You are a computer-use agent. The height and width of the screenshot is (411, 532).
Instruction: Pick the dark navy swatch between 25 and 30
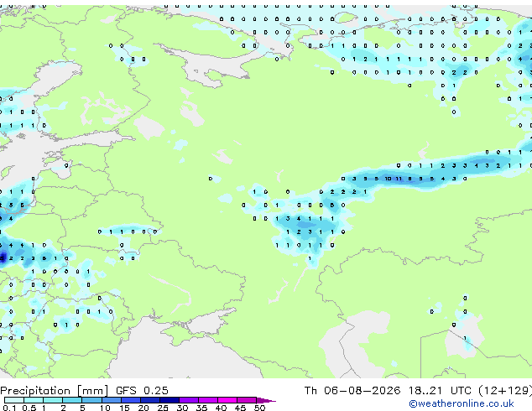[170, 400]
